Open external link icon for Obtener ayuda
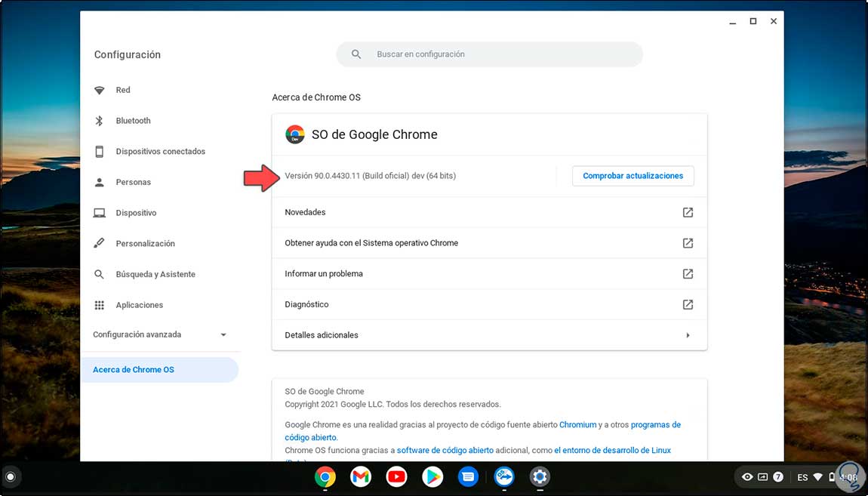Image resolution: width=868 pixels, height=496 pixels. pyautogui.click(x=688, y=243)
